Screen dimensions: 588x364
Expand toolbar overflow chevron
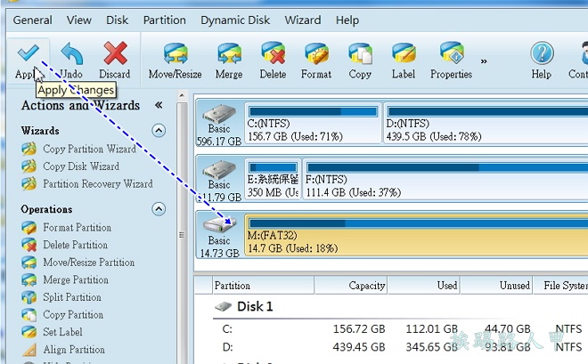(484, 61)
